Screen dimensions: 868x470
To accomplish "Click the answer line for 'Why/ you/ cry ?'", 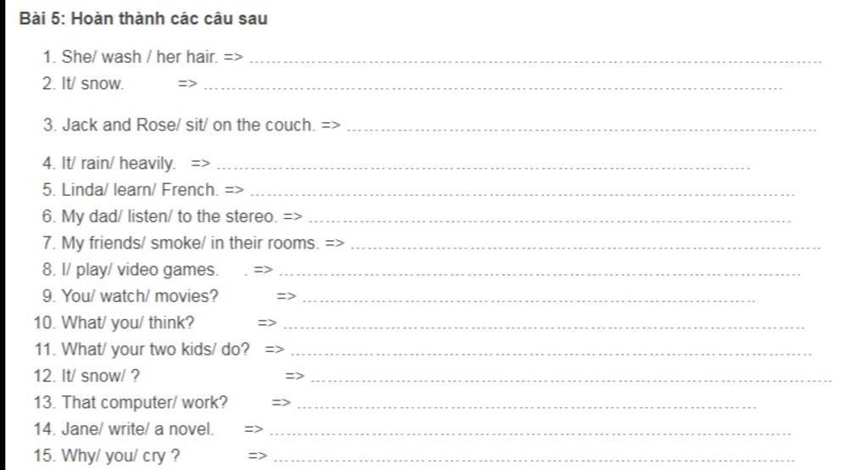I will 534,460.
